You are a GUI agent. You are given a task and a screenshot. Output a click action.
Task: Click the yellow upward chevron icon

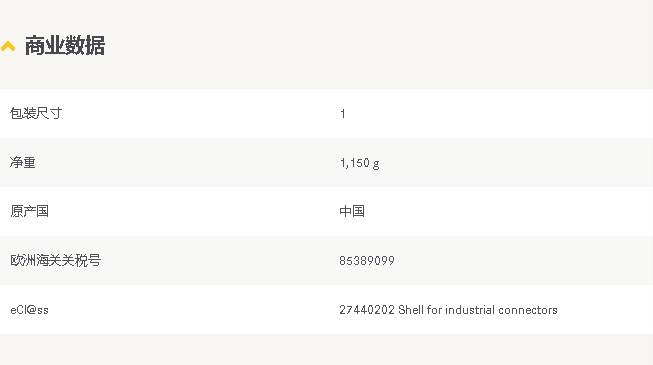point(8,46)
